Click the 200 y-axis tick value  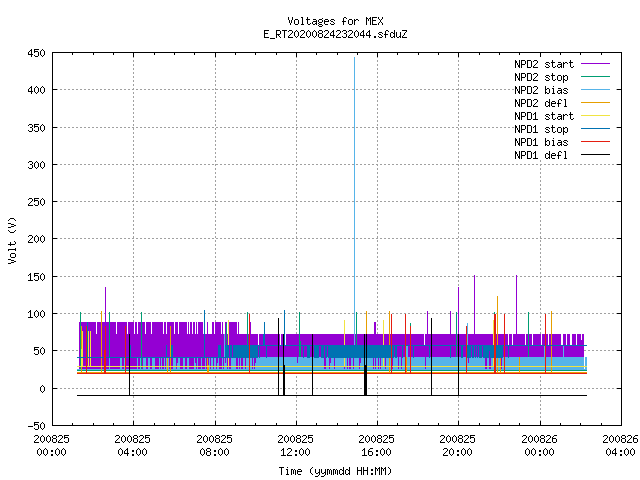coord(36,239)
